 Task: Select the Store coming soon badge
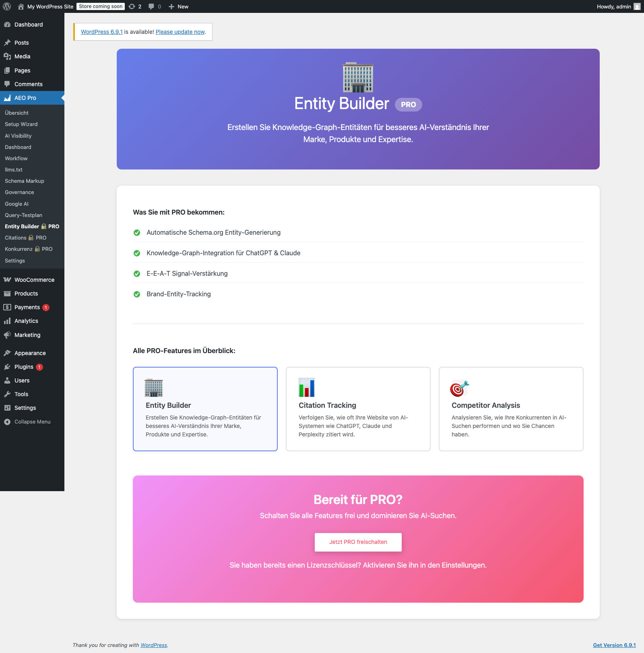point(101,6)
